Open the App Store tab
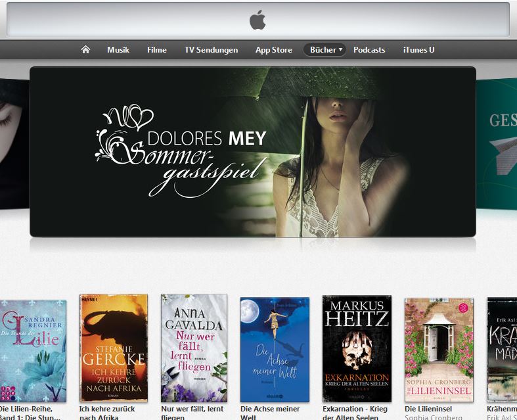This screenshot has height=420, width=517. [x=273, y=50]
